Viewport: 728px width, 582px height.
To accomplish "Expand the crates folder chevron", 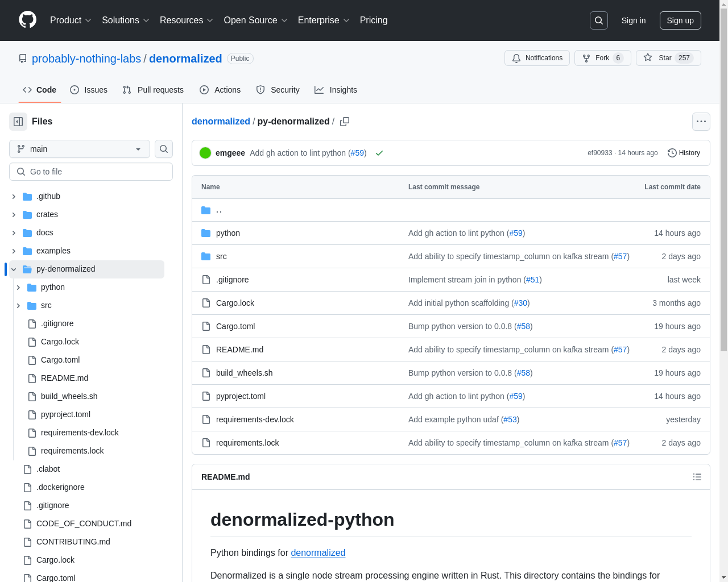I will tap(14, 214).
